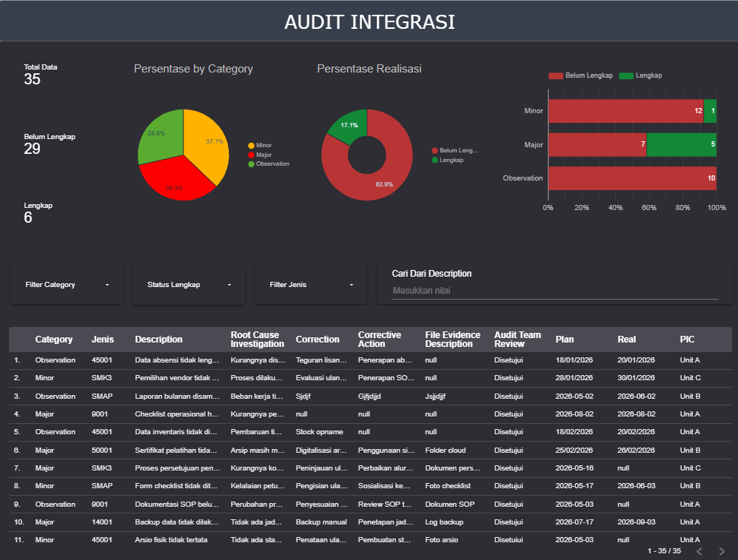This screenshot has width=738, height=560.
Task: Click 'Log backup' evidence cell
Action: (x=444, y=522)
